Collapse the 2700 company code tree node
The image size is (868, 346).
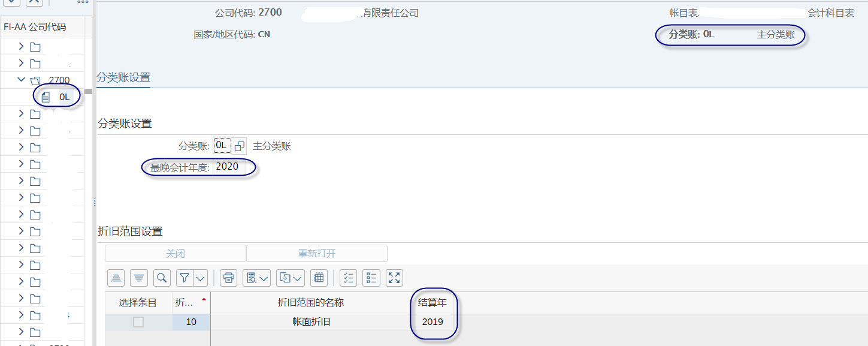coord(22,79)
